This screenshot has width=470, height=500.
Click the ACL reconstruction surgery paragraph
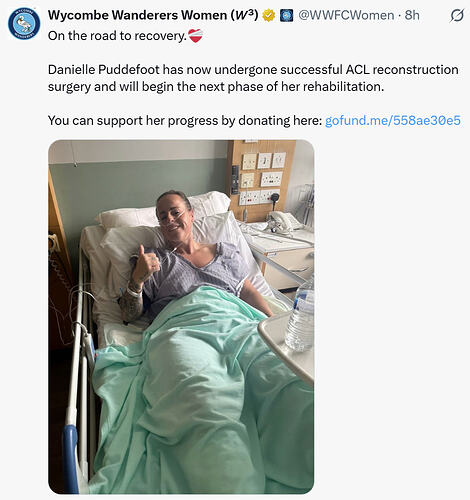click(x=253, y=78)
